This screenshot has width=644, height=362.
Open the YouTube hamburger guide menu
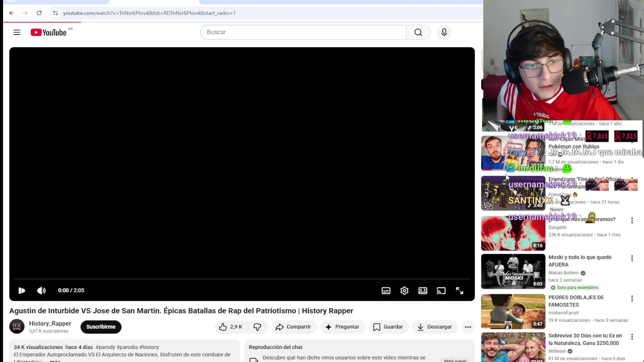(x=17, y=32)
